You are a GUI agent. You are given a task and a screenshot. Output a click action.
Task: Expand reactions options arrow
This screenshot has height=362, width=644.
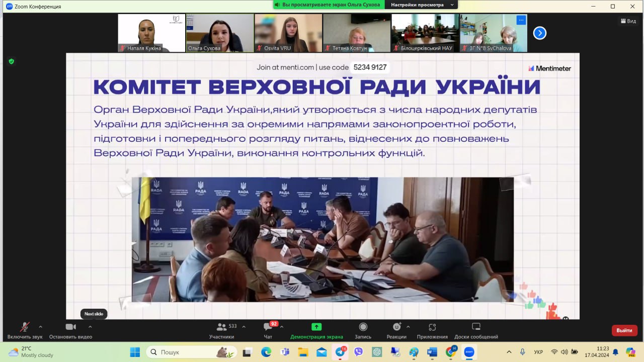click(x=408, y=327)
